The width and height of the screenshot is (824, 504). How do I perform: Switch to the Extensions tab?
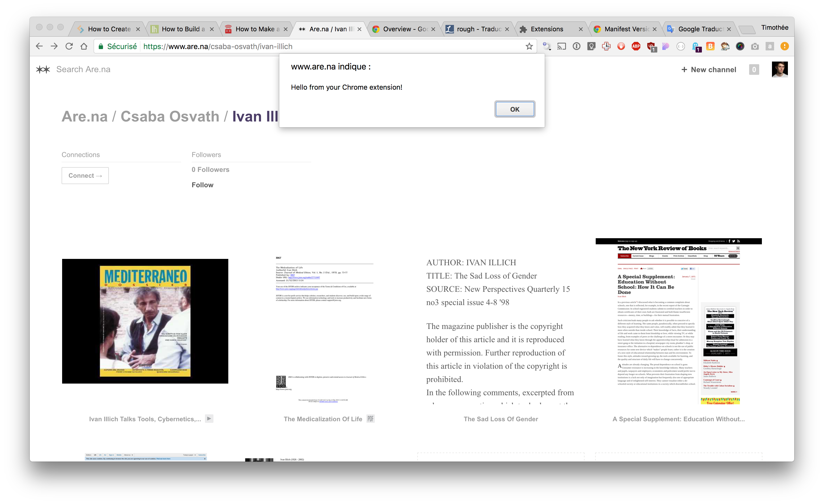coord(551,29)
